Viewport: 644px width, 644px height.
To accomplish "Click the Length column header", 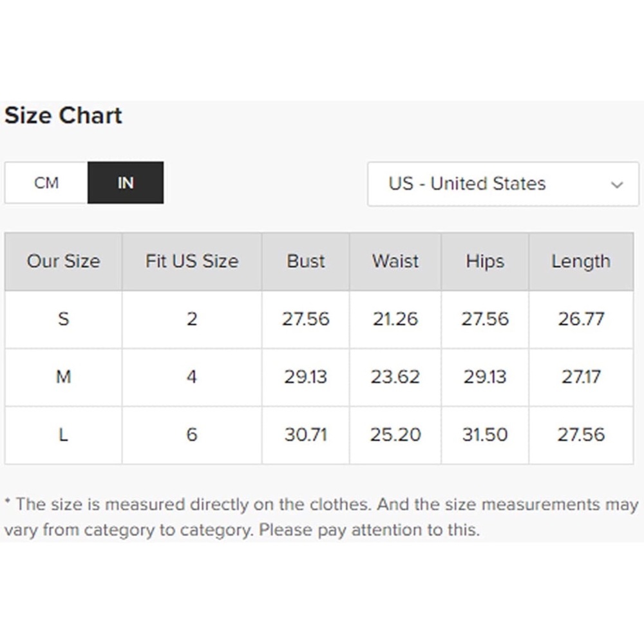I will coord(581,261).
